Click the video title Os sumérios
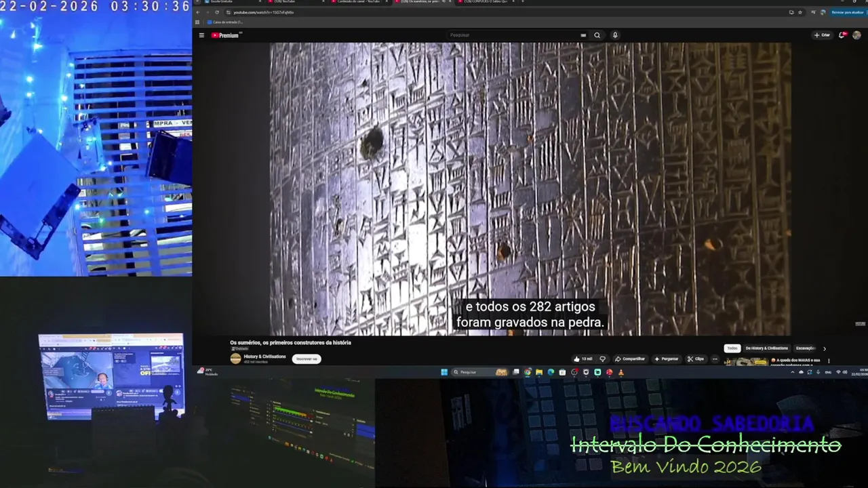This screenshot has height=488, width=868. 290,343
